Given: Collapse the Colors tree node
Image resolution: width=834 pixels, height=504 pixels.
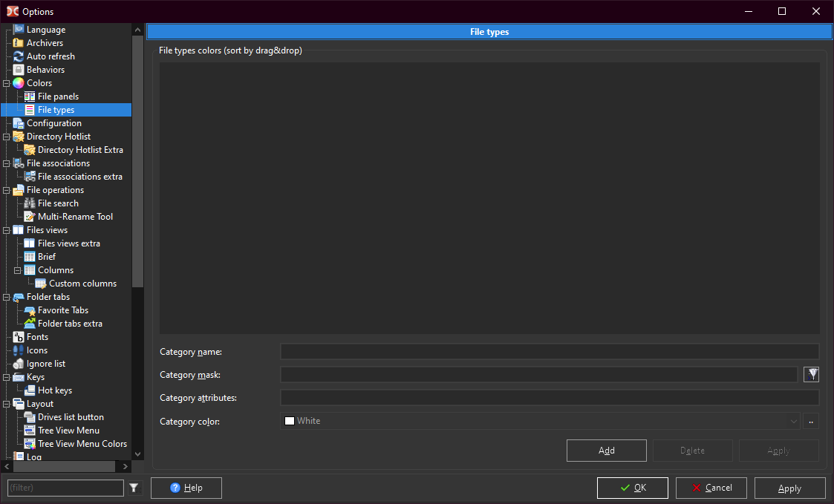Looking at the screenshot, I should pyautogui.click(x=7, y=83).
